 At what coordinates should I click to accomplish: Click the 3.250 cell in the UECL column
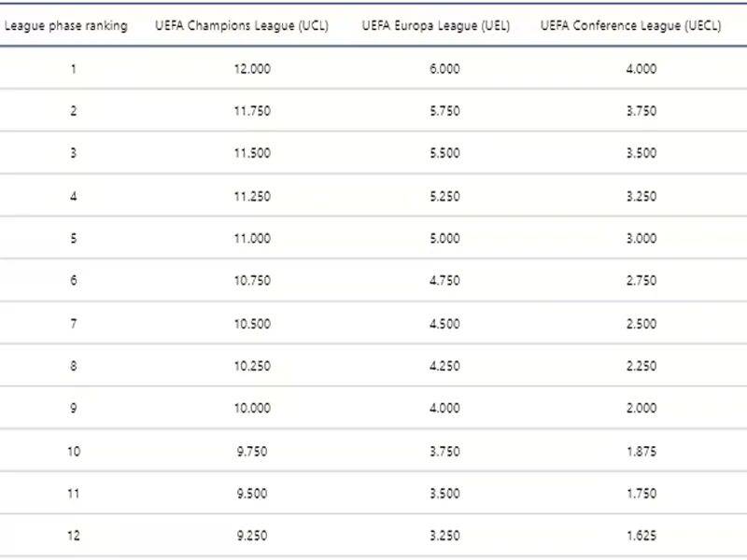click(x=641, y=196)
